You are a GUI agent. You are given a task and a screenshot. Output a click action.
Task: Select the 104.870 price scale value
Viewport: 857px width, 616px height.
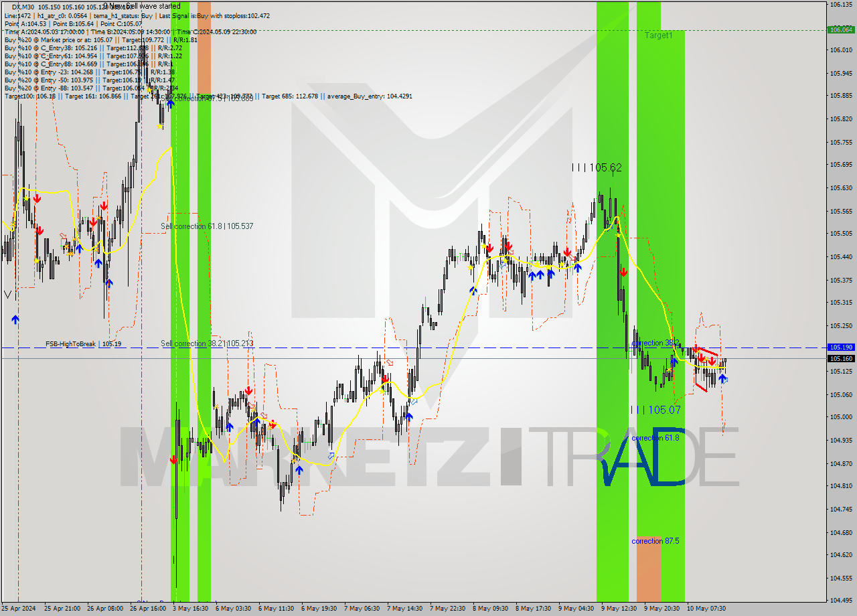[841, 463]
